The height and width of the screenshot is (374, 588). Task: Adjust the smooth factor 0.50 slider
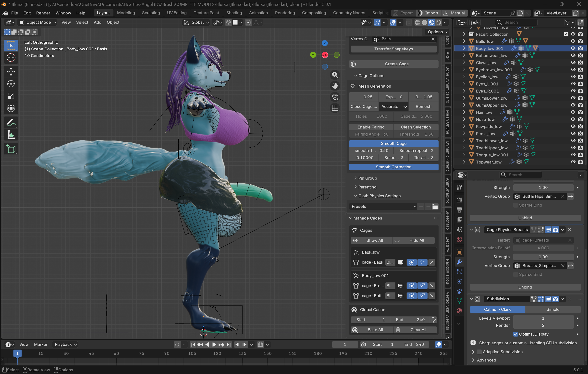371,151
